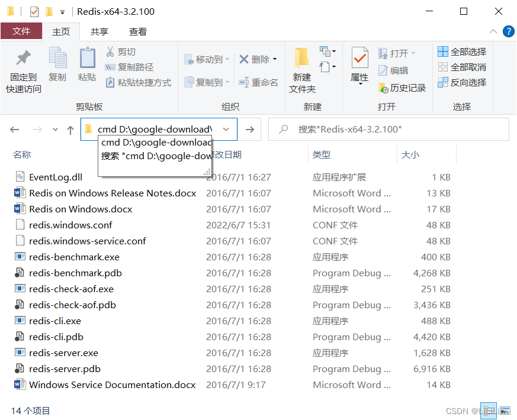Sort by the Name (名称) column header
The width and height of the screenshot is (517, 420).
[x=22, y=154]
